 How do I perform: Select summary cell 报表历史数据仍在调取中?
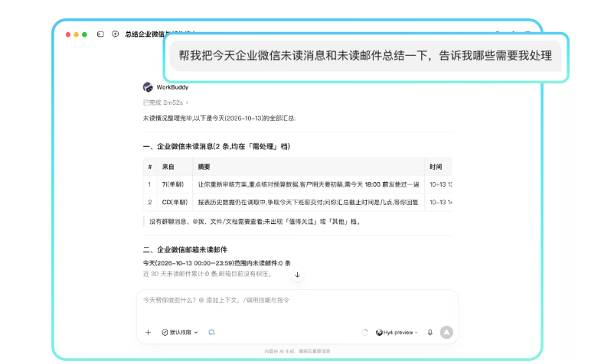[309, 202]
